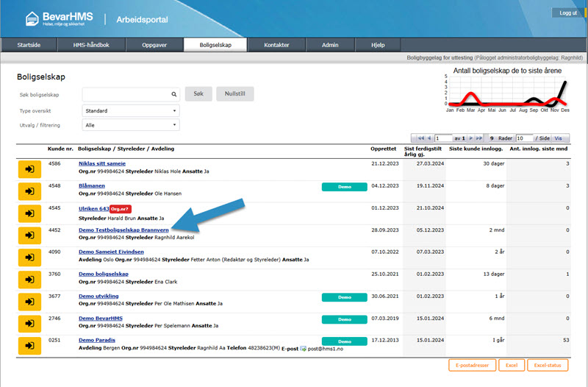Screen dimensions: 588x387
Task: Expand the Type oversikt dropdown
Action: coord(130,111)
